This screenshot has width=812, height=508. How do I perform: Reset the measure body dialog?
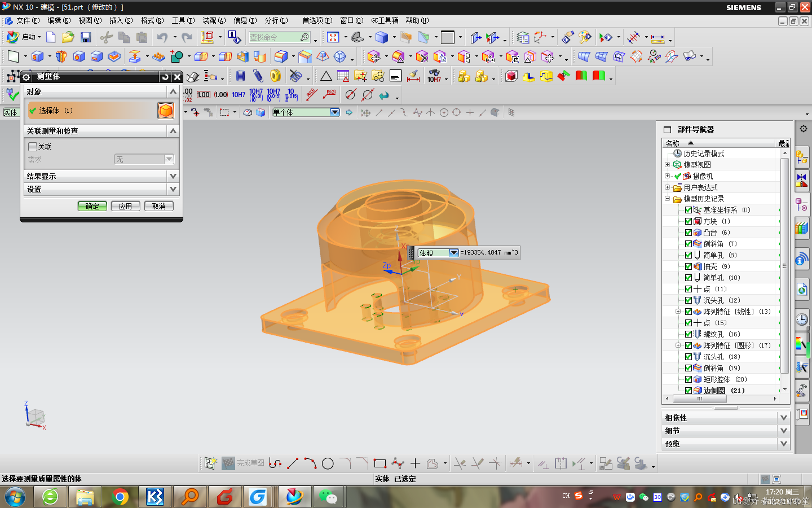tap(165, 77)
